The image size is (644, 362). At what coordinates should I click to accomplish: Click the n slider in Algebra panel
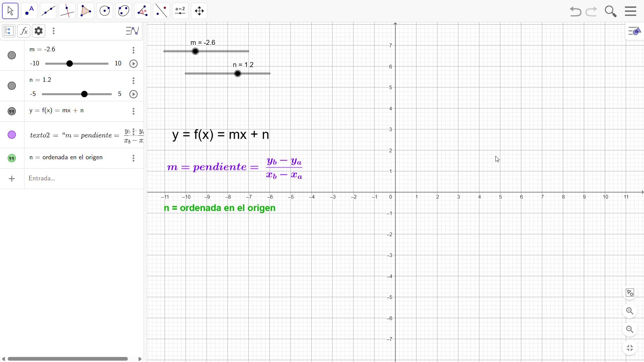pos(77,94)
